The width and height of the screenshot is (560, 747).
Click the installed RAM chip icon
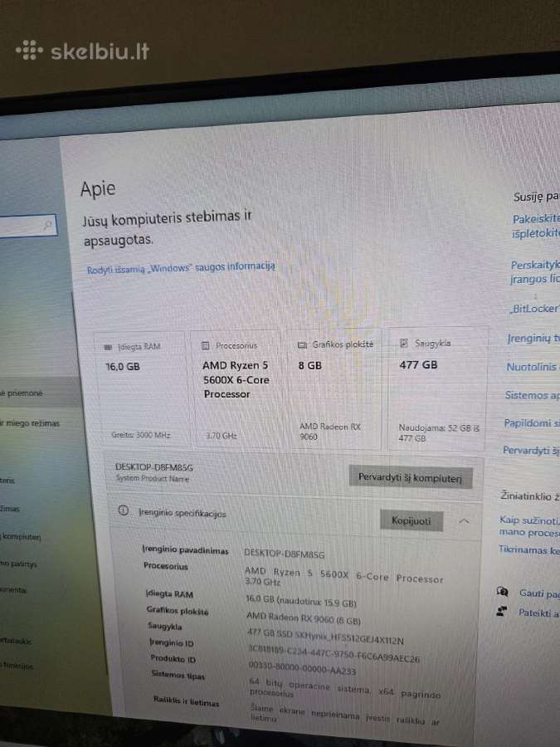(x=108, y=347)
